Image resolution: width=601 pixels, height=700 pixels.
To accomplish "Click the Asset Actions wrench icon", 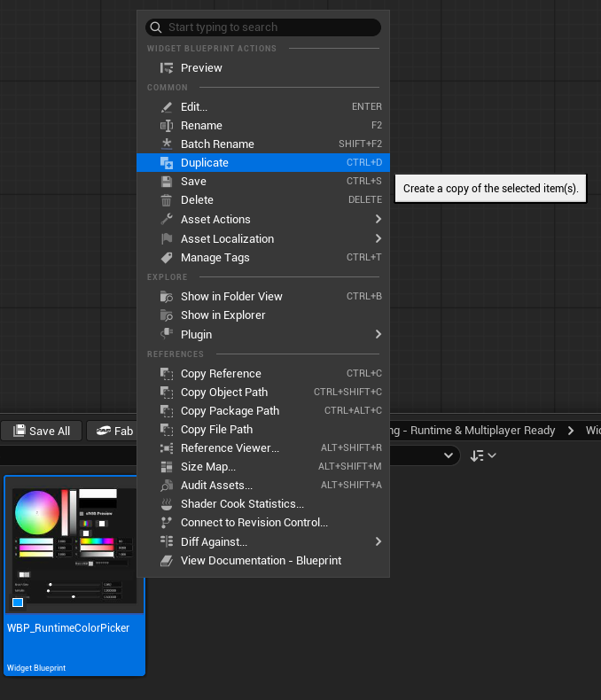I will tap(167, 219).
